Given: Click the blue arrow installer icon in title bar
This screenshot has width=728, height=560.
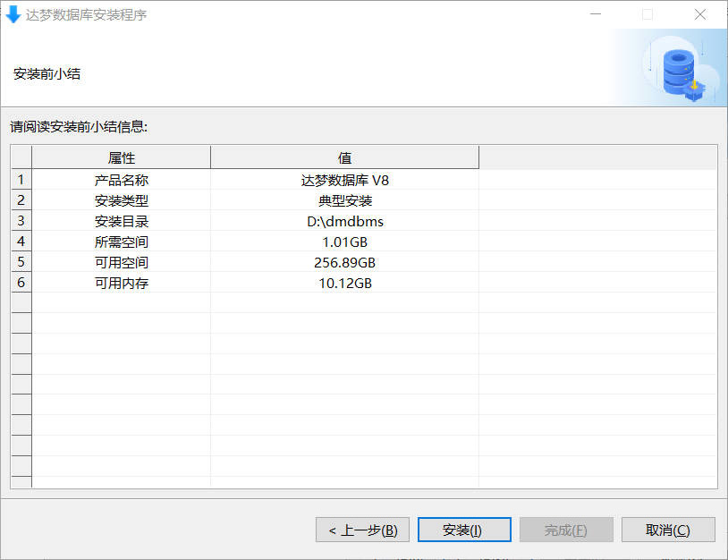Looking at the screenshot, I should 13,14.
